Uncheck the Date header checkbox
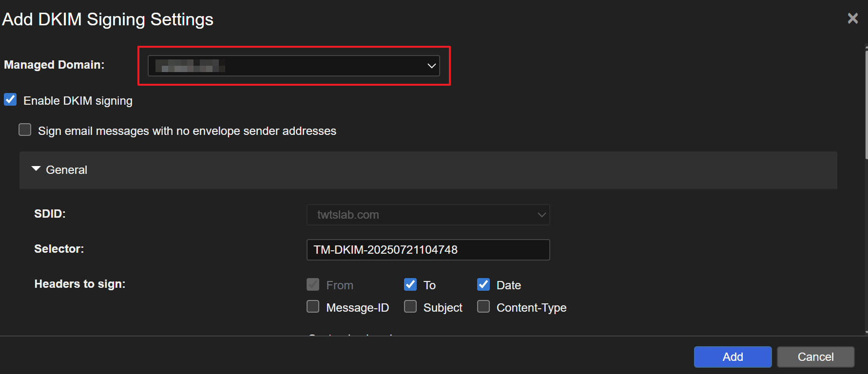This screenshot has height=374, width=868. point(483,284)
